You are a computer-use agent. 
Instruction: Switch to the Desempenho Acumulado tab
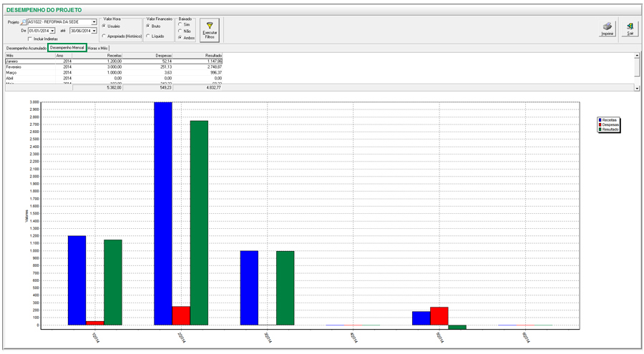(26, 48)
